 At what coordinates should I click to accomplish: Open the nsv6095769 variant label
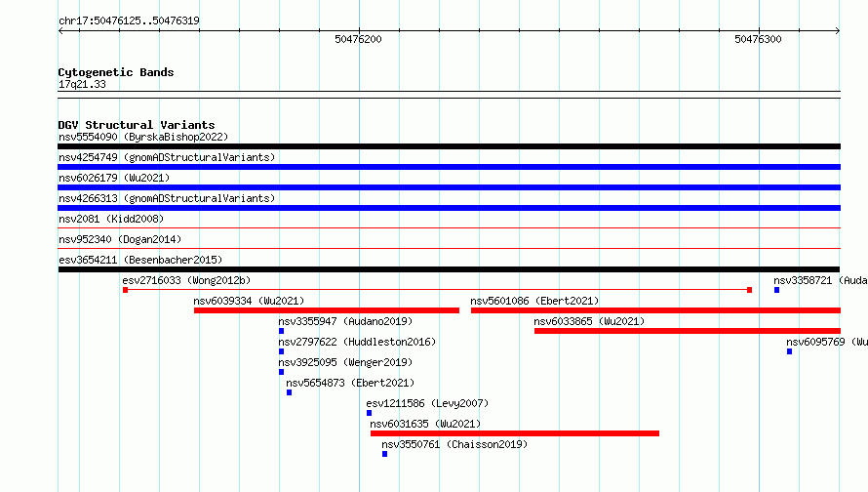[x=827, y=342]
